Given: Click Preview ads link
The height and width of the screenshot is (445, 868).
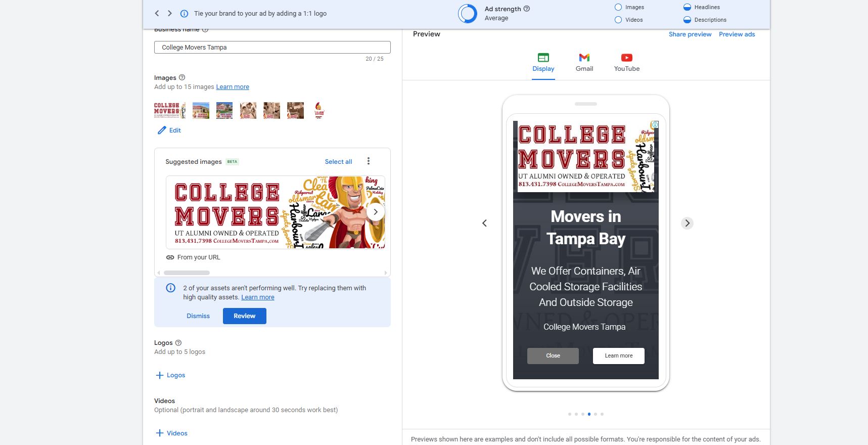Looking at the screenshot, I should [737, 34].
